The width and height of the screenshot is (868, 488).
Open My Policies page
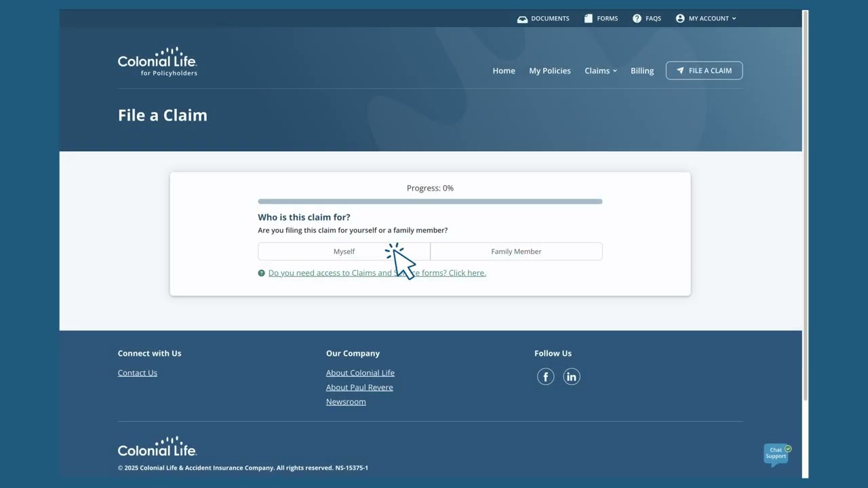click(x=550, y=70)
